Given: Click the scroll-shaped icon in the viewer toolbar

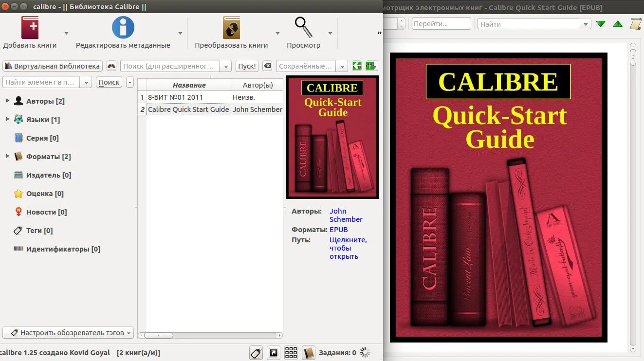Looking at the screenshot, I should (636, 23).
